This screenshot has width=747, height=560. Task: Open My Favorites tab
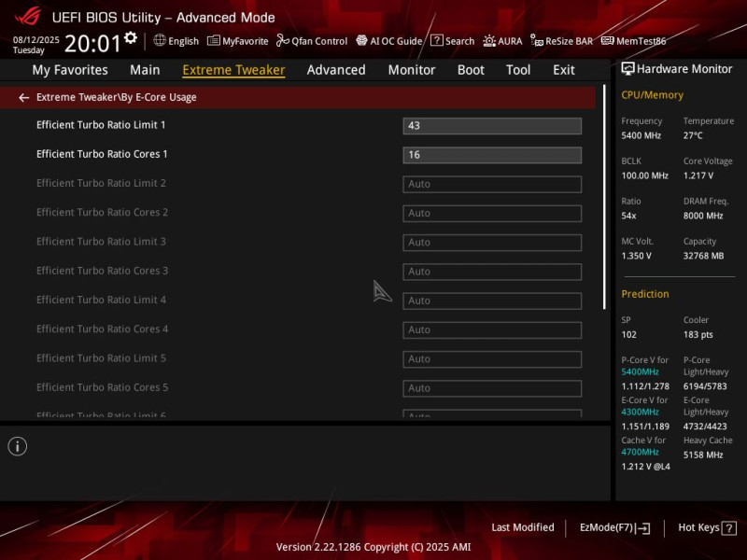(70, 70)
